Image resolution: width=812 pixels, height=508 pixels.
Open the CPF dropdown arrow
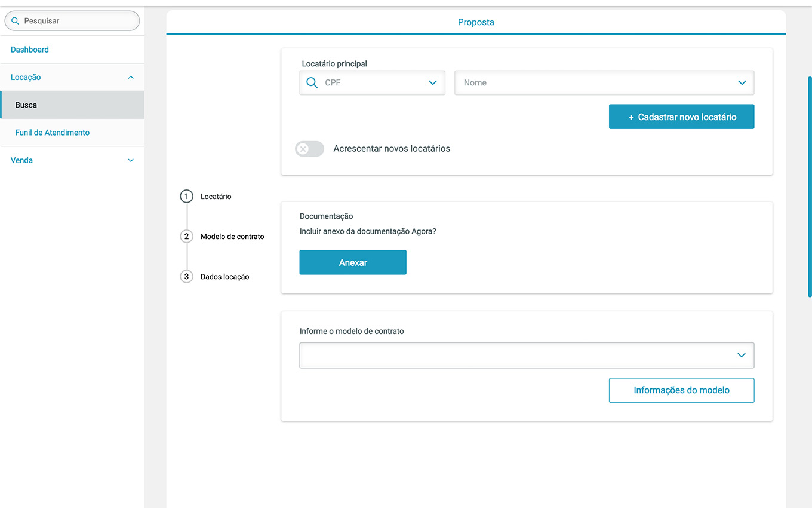point(433,83)
